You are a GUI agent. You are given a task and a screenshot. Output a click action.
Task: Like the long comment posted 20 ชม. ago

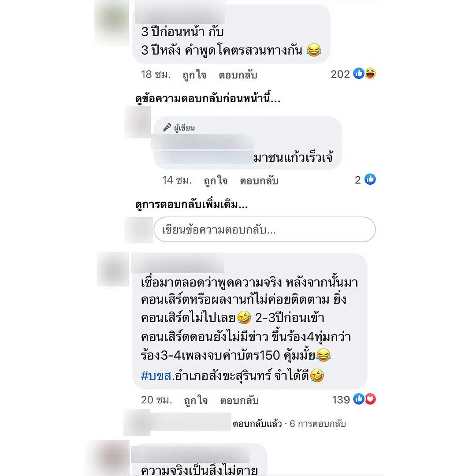196,400
